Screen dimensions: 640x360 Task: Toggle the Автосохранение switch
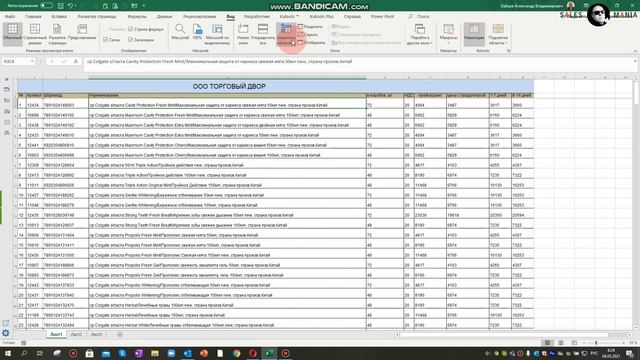tap(46, 6)
